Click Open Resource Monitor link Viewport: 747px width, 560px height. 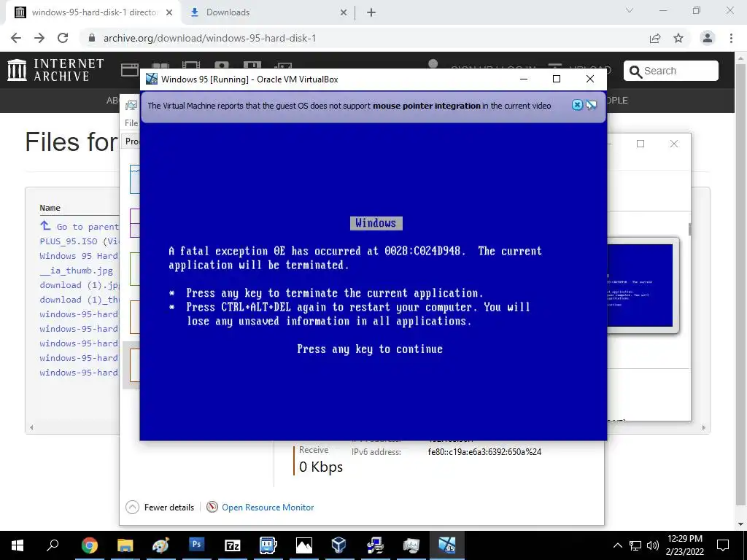coord(268,507)
